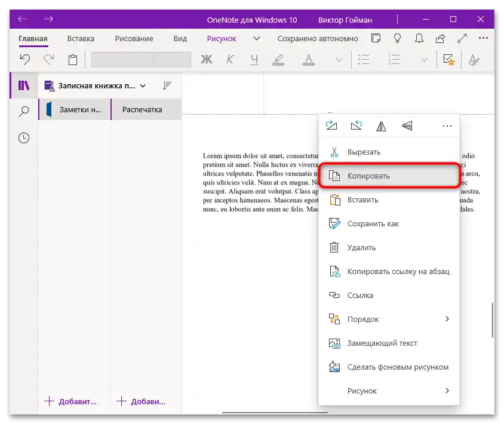Expand the paragraph options dropdown chevron

pyautogui.click(x=425, y=60)
